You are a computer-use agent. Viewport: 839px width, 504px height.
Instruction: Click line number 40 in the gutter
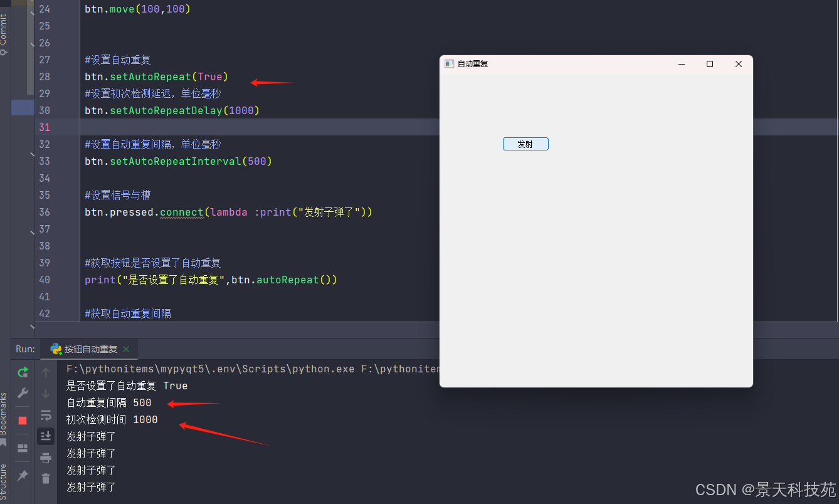tap(44, 280)
